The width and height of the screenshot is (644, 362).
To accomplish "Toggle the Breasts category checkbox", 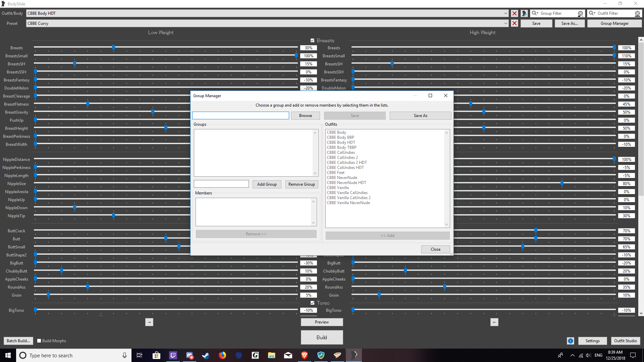I will 312,41.
